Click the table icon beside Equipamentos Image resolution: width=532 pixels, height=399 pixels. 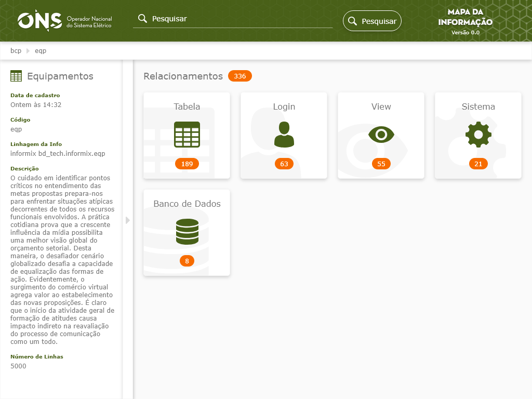[16, 76]
